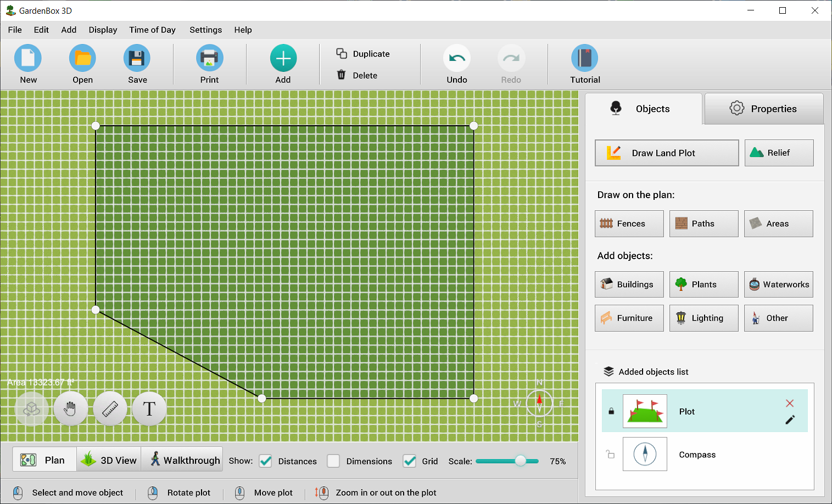Toggle the lock on the Compass object

[610, 455]
